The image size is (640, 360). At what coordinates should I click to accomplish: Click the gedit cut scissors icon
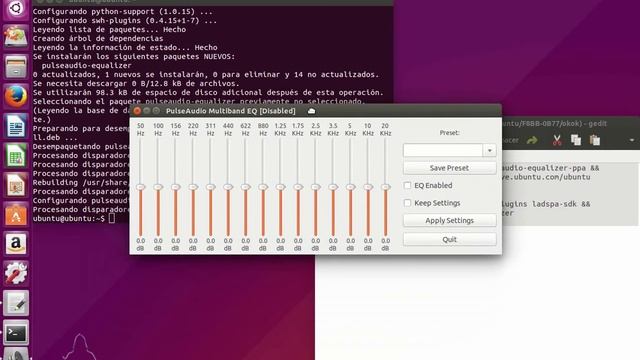pos(557,140)
